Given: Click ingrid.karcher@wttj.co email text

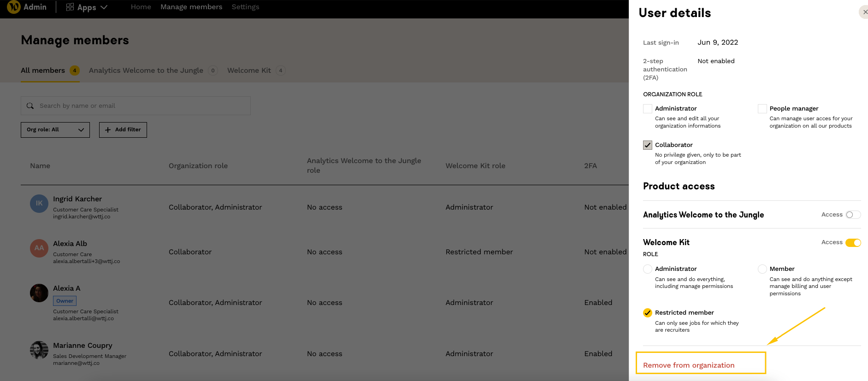Looking at the screenshot, I should tap(82, 217).
